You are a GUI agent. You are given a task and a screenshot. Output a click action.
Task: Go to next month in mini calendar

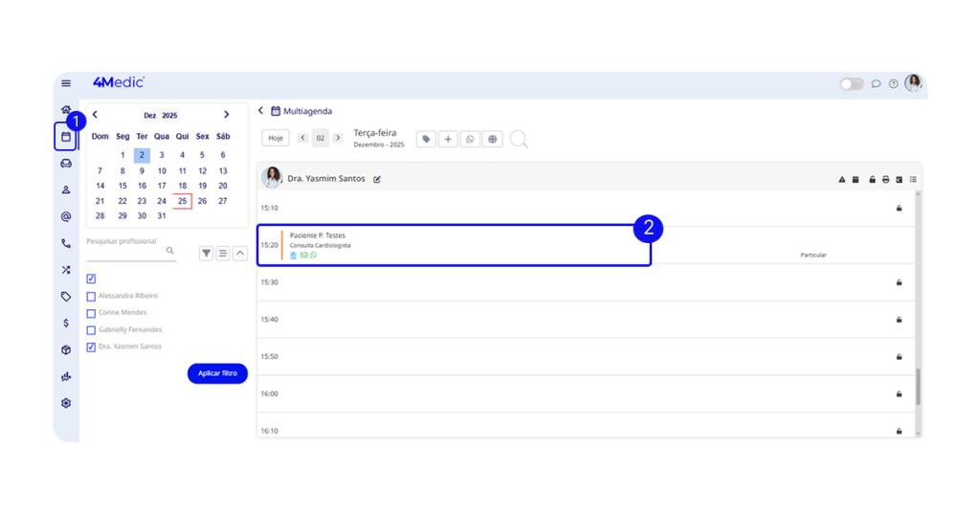[226, 115]
